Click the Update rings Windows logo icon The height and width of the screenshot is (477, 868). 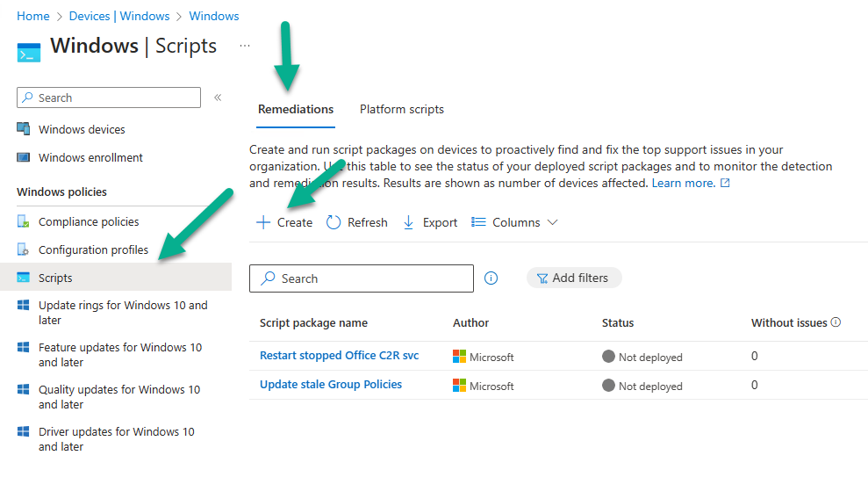[23, 305]
